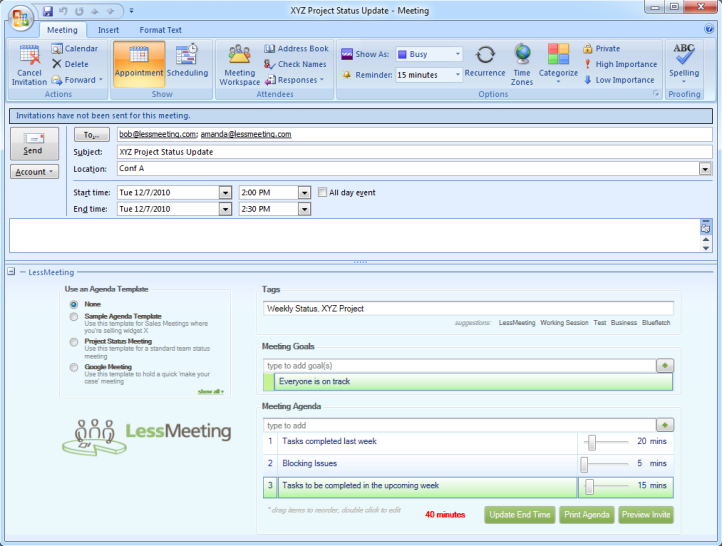Open the Recurrence settings
The height and width of the screenshot is (546, 722).
click(485, 61)
